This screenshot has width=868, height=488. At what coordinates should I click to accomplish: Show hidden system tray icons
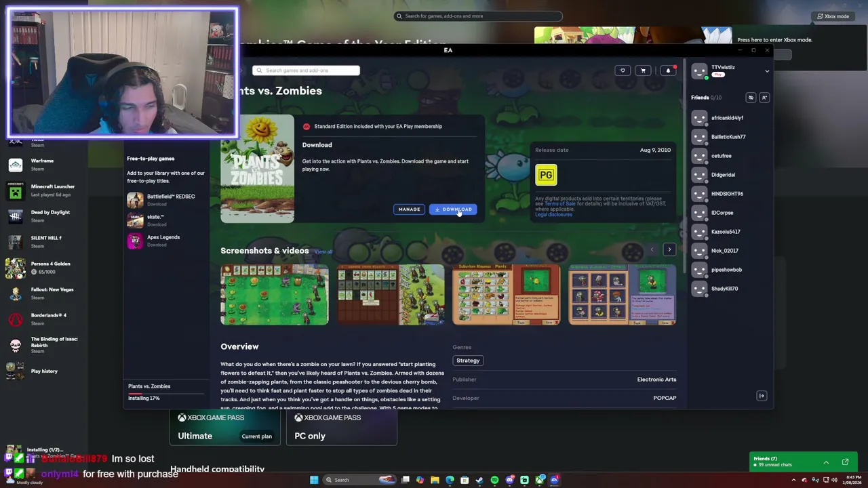pos(794,480)
